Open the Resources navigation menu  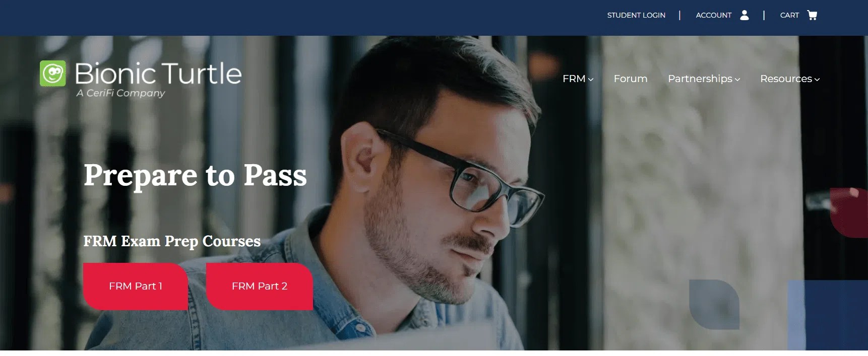[x=786, y=79]
